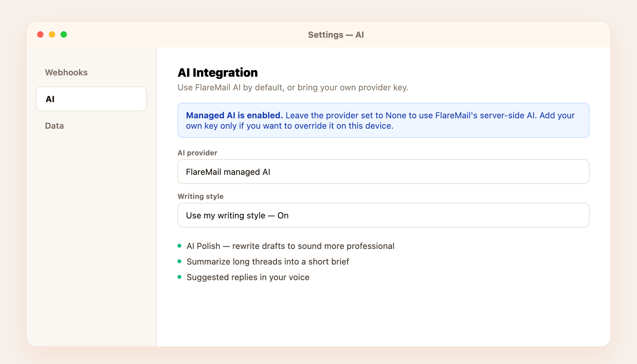Open the Webhooks settings section
The image size is (637, 364).
pos(66,72)
